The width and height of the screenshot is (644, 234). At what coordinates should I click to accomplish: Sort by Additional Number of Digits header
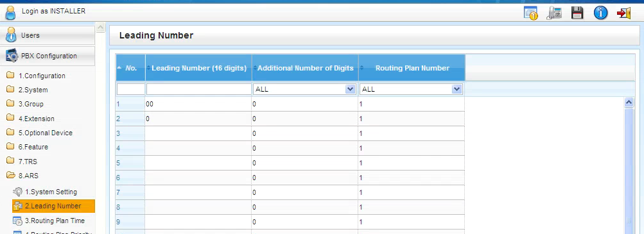pos(305,68)
